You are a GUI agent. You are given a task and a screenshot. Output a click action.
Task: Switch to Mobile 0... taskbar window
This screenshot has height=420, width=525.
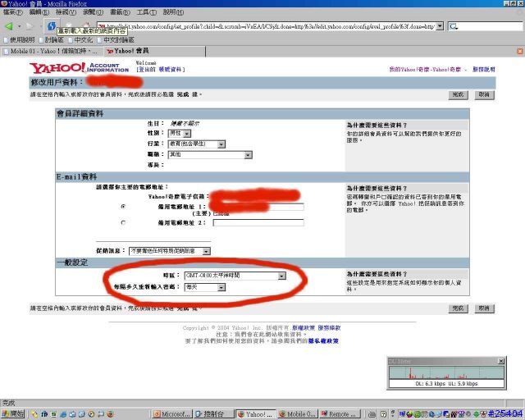[x=297, y=414]
